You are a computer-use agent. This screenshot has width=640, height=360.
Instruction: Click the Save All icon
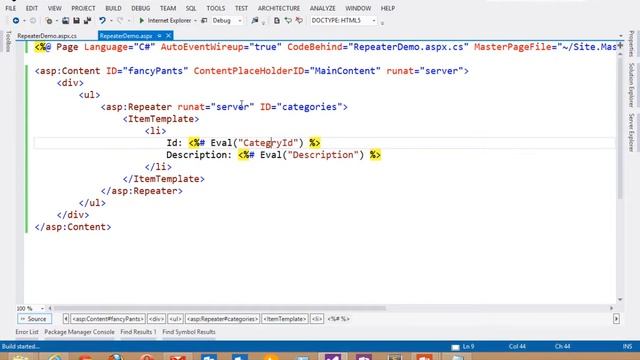click(87, 20)
